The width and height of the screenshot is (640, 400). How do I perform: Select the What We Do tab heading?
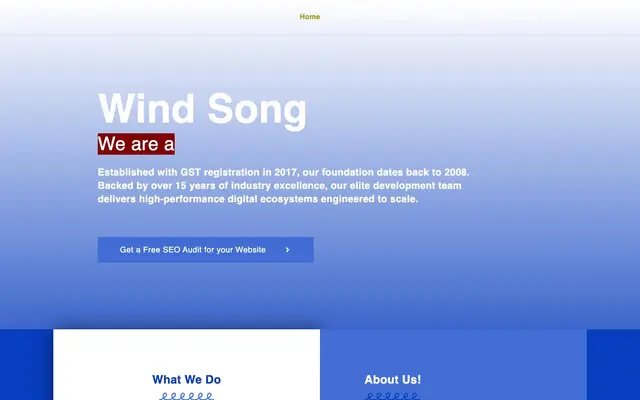[187, 380]
